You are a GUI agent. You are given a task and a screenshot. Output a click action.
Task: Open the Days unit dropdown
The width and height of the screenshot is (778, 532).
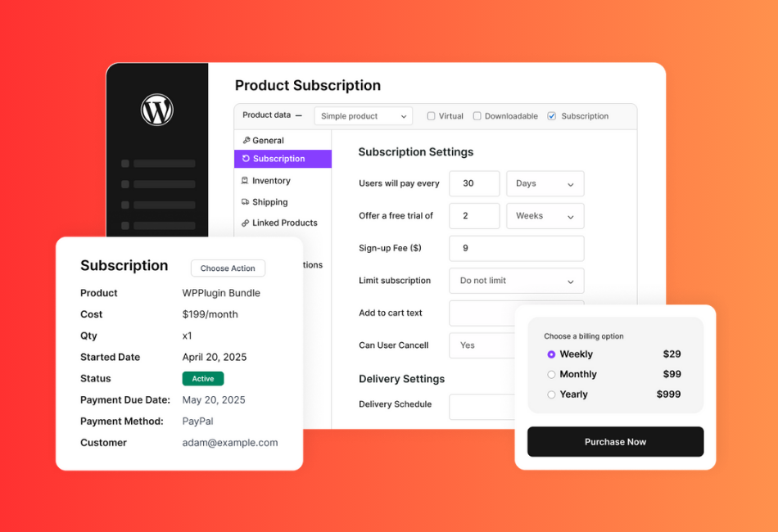(545, 183)
